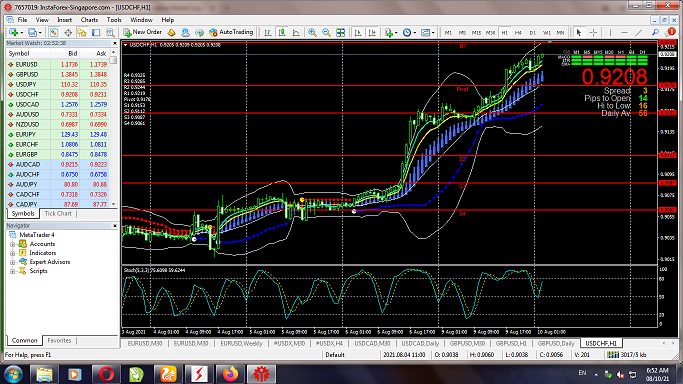Open the Indicators list toolbar icon
Viewport: 683px width, 384px height.
tap(389, 32)
